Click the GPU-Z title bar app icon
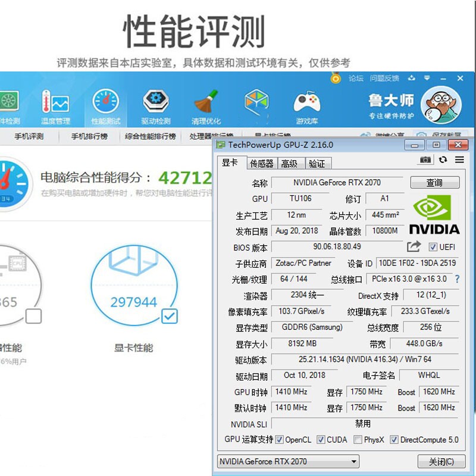 coord(221,145)
